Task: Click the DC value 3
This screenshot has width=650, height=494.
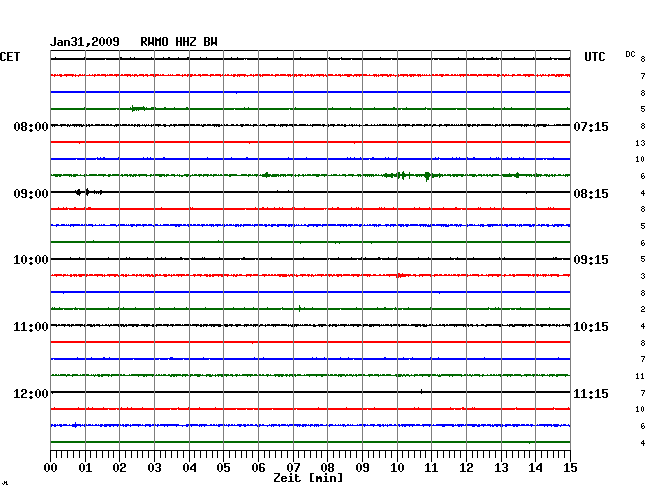Action: point(643,276)
